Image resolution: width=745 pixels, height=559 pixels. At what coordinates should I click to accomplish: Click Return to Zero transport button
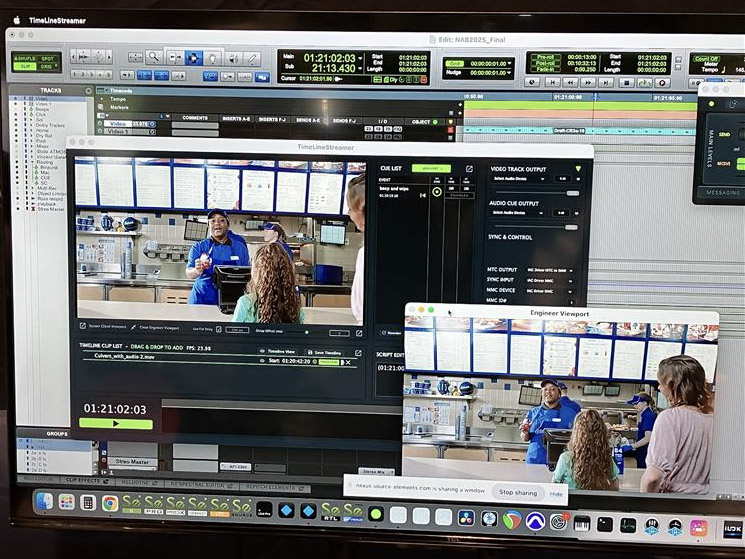tap(552, 82)
